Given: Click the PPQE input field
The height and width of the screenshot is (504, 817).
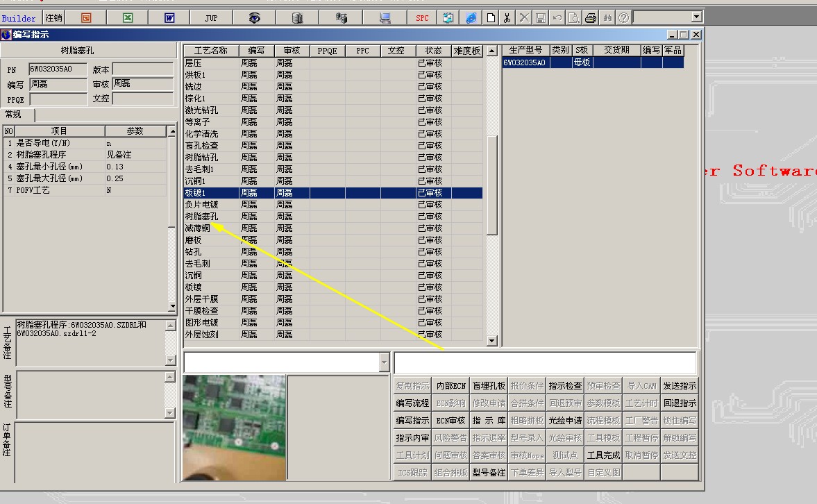Looking at the screenshot, I should point(58,99).
